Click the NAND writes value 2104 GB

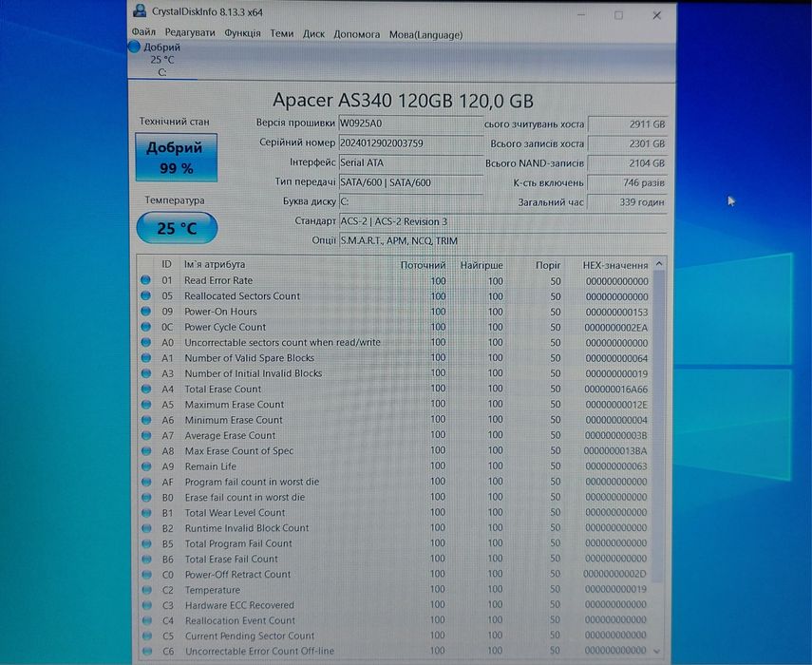click(627, 163)
